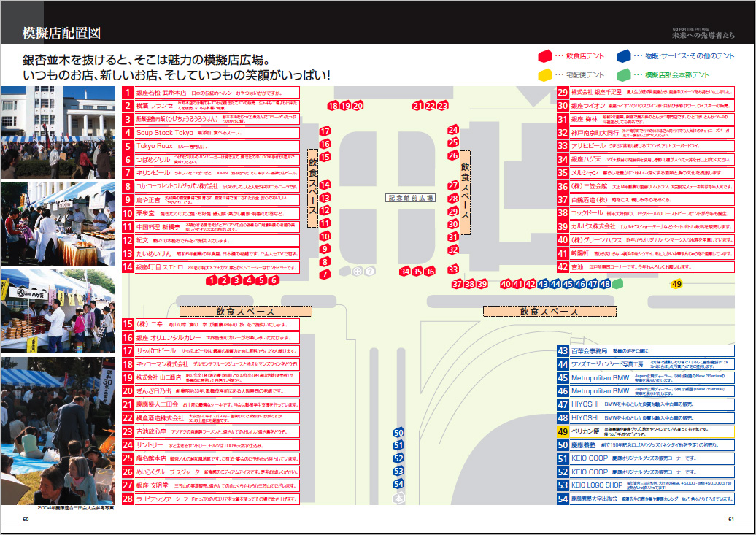
Task: Click the gray question mark map icon
Action: (369, 271)
